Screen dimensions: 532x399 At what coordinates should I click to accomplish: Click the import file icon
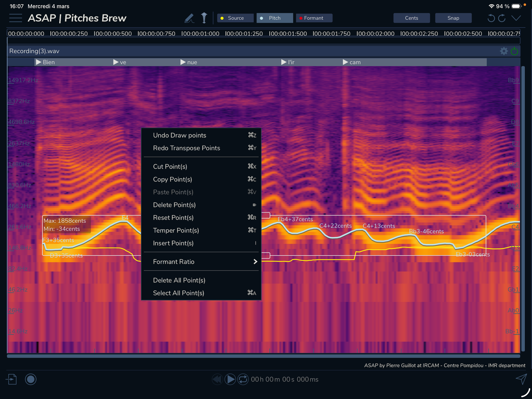pyautogui.click(x=11, y=379)
